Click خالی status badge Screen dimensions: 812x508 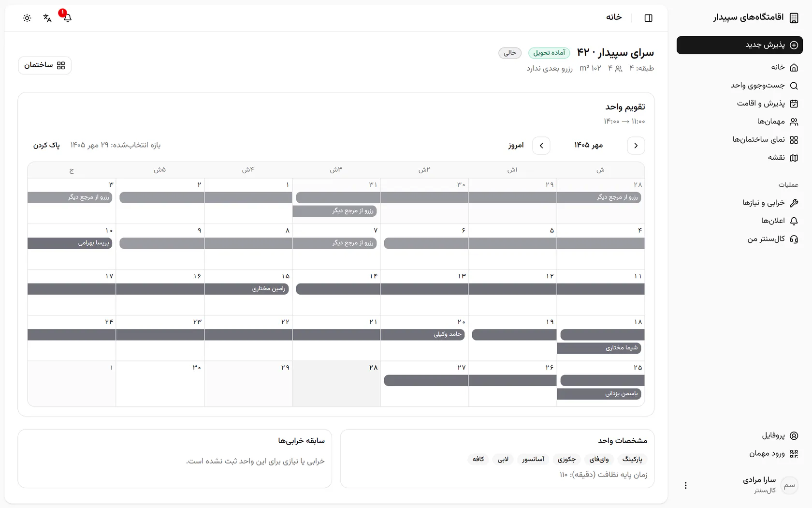(510, 53)
